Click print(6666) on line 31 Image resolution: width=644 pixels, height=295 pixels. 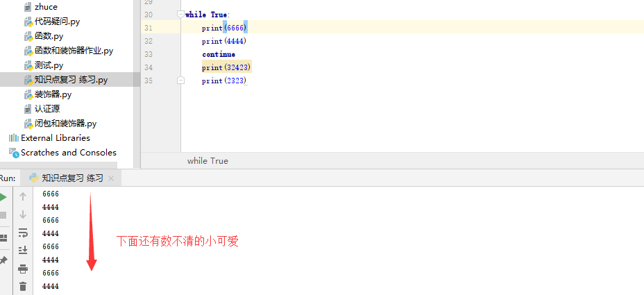(225, 28)
